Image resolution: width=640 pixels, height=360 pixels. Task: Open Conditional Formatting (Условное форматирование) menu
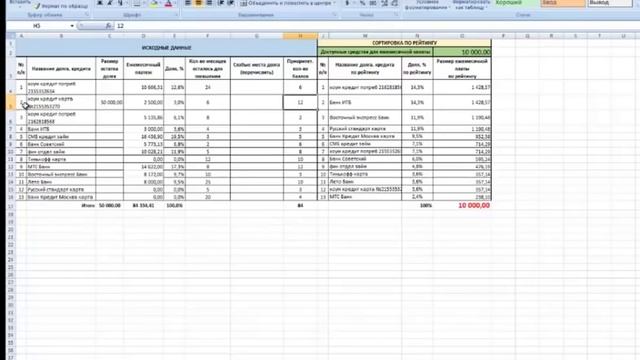(427, 4)
